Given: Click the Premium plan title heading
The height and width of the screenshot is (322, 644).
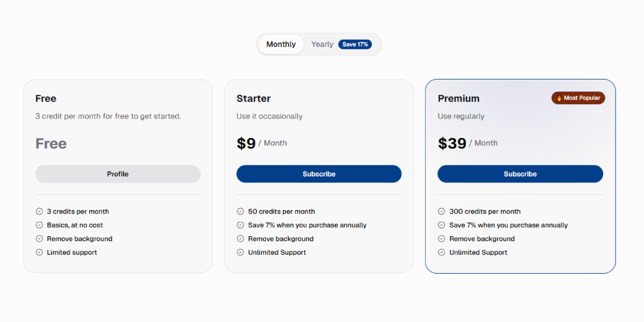Looking at the screenshot, I should (458, 99).
